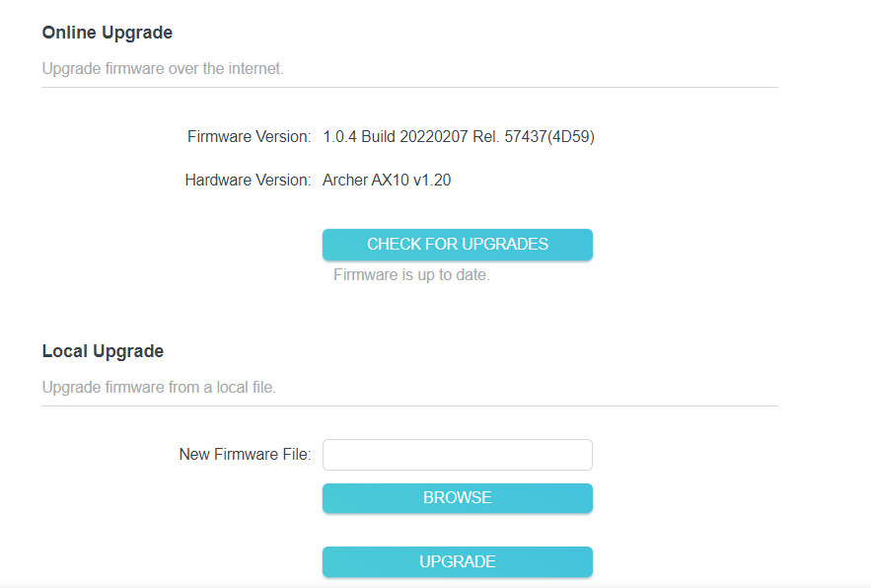Click the Build 20220207 text
The image size is (871, 588).
click(x=415, y=137)
